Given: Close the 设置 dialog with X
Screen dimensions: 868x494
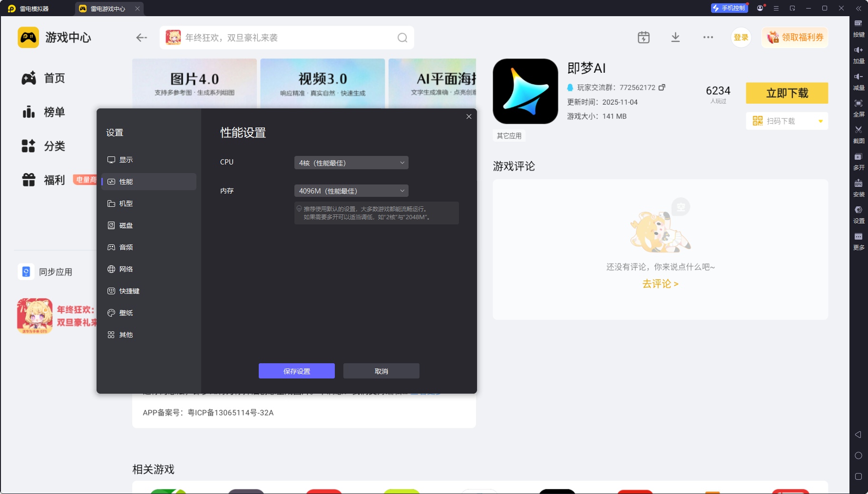Looking at the screenshot, I should point(469,116).
